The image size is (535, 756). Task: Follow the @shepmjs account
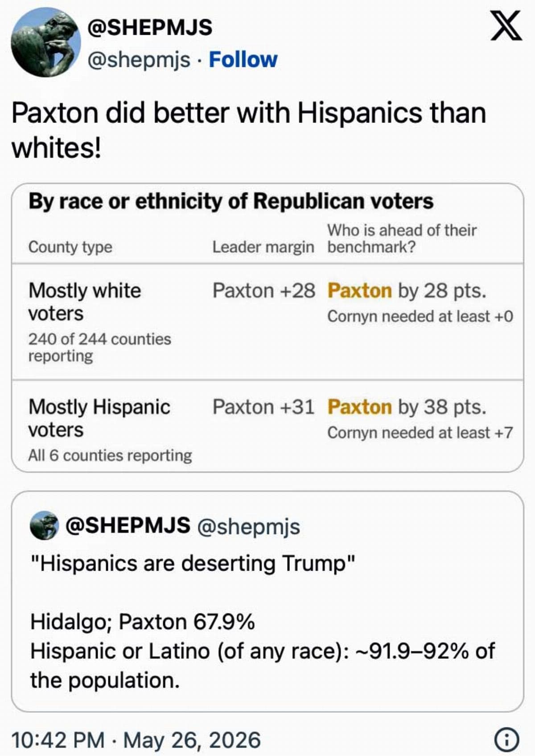pyautogui.click(x=243, y=60)
